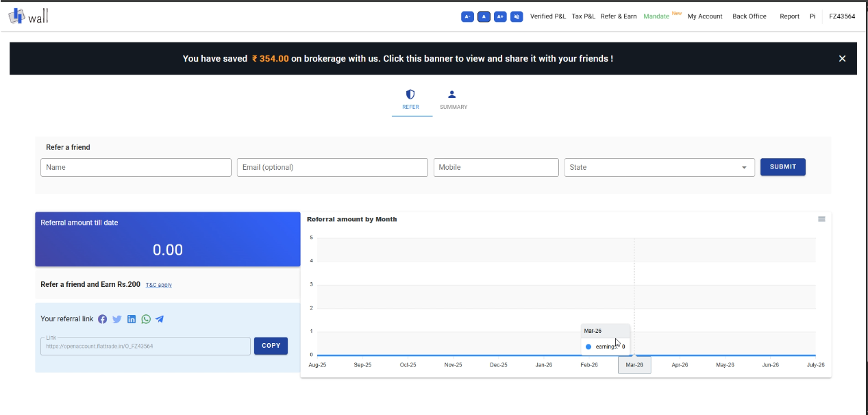Open Mandate menu item
The width and height of the screenshot is (868, 415).
(656, 16)
